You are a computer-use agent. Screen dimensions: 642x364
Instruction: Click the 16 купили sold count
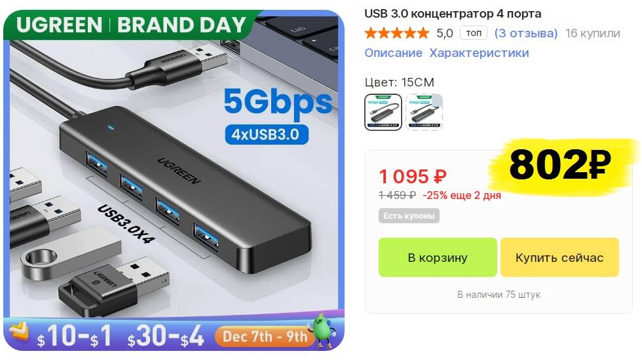[592, 33]
